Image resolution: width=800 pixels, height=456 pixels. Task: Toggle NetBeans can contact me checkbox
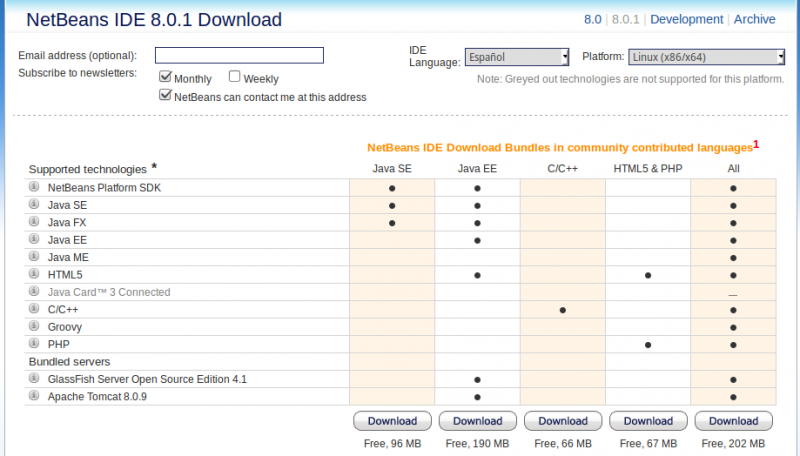pyautogui.click(x=165, y=95)
